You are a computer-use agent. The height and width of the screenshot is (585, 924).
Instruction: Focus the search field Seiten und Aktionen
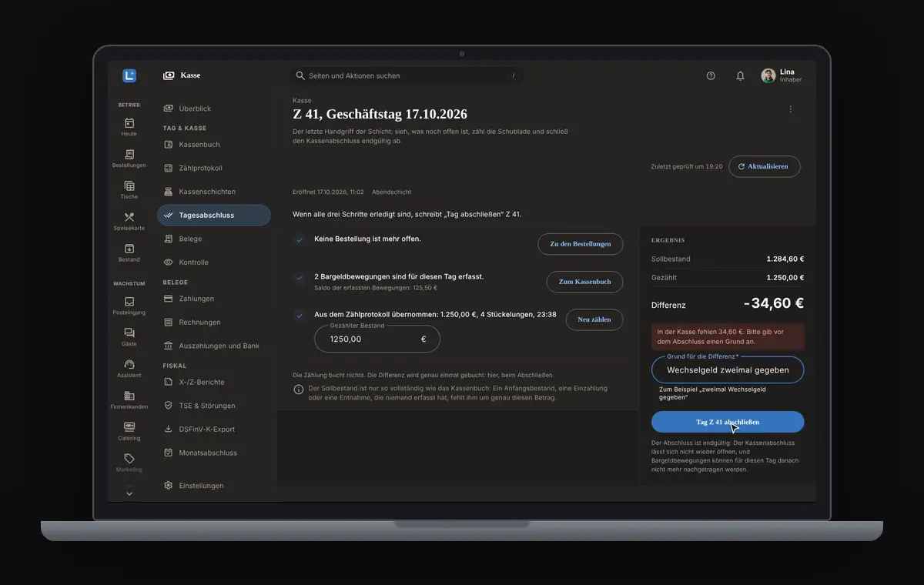pyautogui.click(x=407, y=75)
